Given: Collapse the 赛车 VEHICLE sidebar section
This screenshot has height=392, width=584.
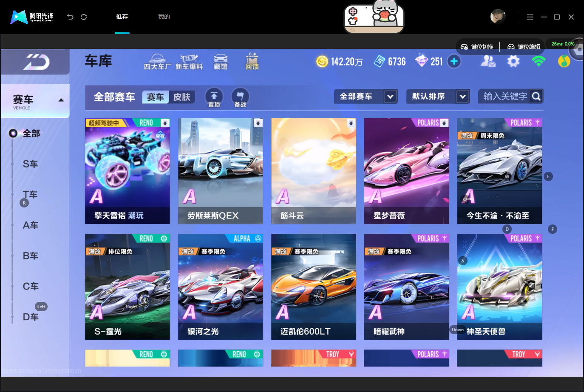Looking at the screenshot, I should pyautogui.click(x=35, y=101).
